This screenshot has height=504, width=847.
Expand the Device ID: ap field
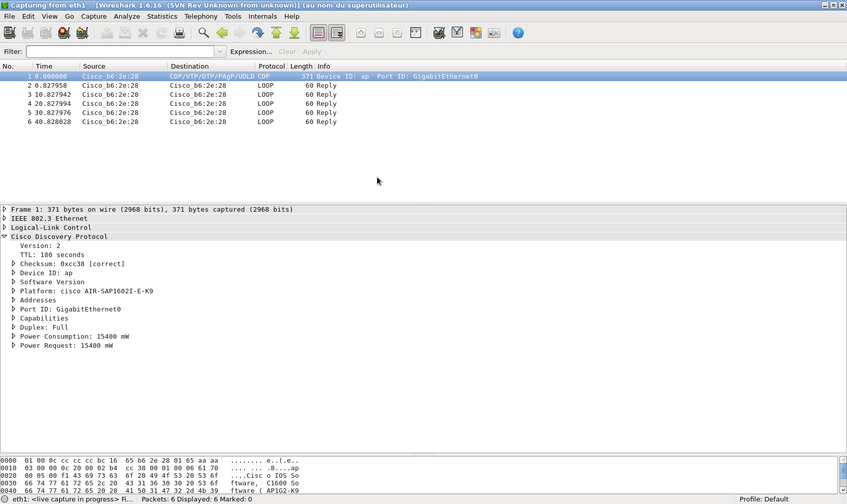(x=14, y=273)
